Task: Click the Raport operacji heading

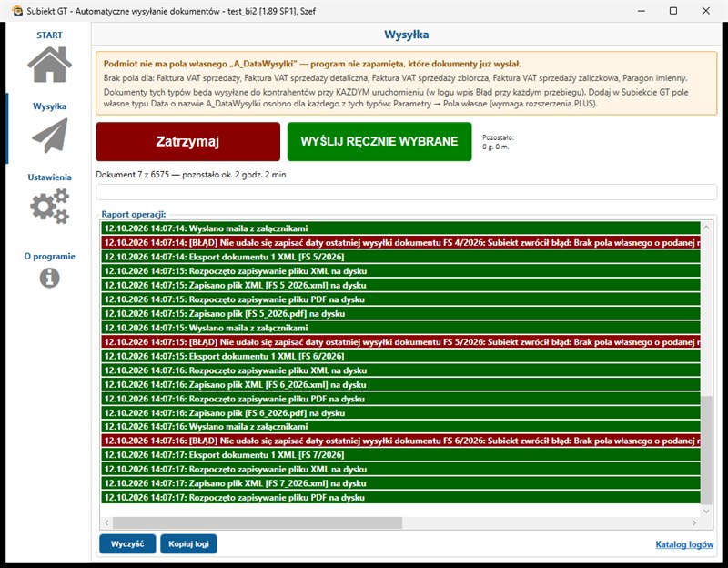Action: point(134,214)
